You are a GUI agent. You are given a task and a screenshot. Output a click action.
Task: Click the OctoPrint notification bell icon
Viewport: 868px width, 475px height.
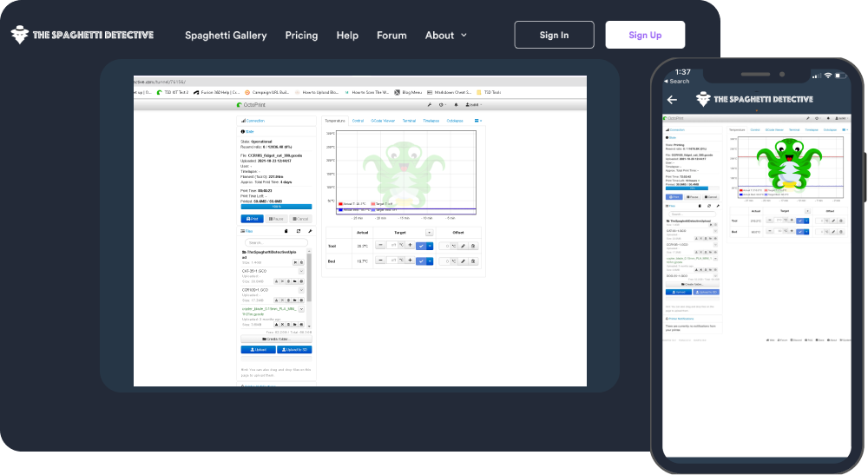coord(457,104)
